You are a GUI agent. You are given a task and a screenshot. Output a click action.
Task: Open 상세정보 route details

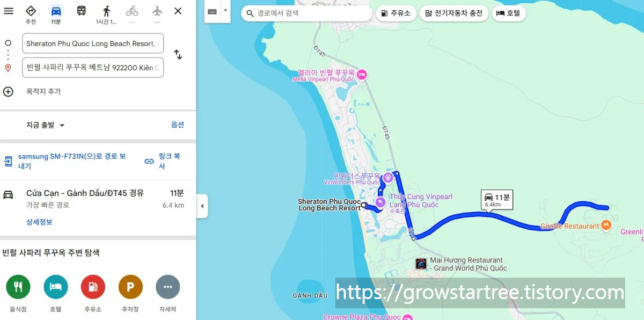[x=39, y=222]
